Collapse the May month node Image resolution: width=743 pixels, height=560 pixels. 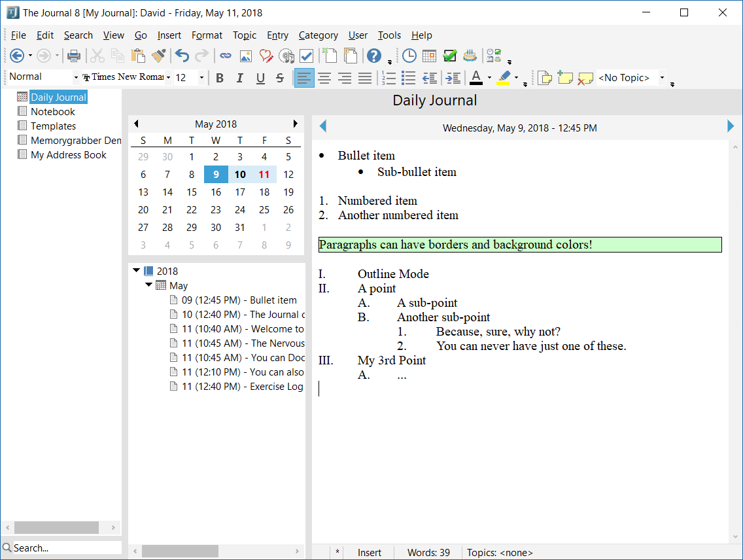148,285
